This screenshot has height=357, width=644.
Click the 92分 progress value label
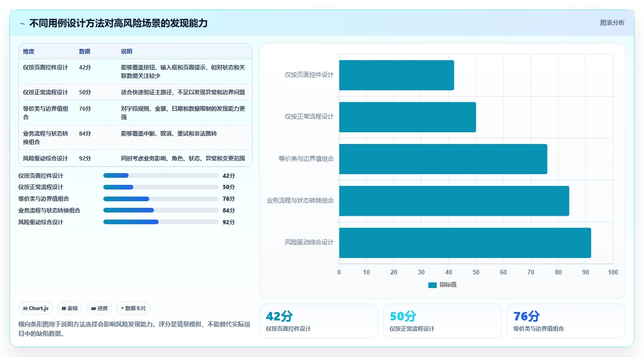tap(229, 222)
